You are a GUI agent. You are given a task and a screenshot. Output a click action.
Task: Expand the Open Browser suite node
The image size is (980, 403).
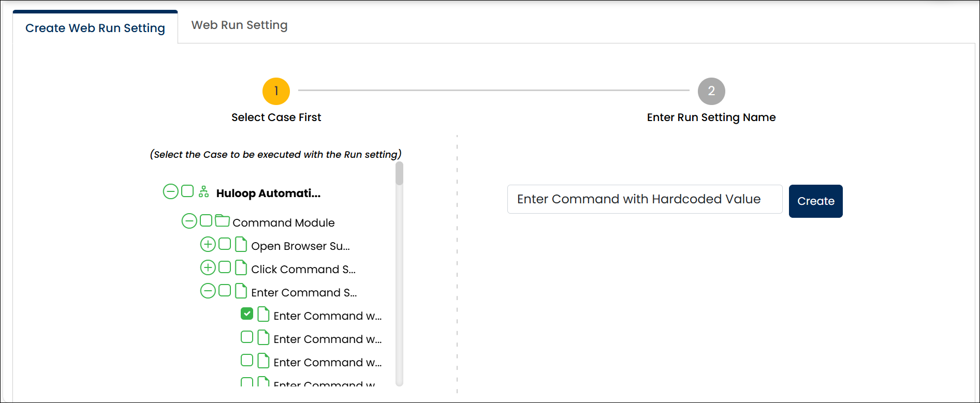(208, 244)
